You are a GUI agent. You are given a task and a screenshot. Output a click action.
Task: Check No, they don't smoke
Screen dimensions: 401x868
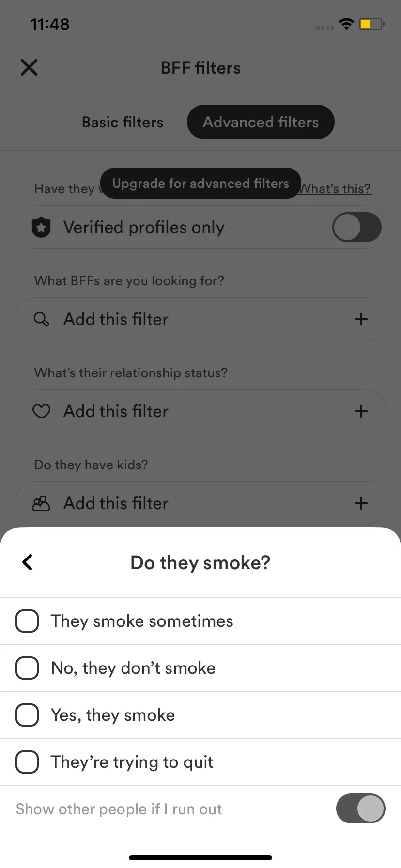tap(27, 668)
